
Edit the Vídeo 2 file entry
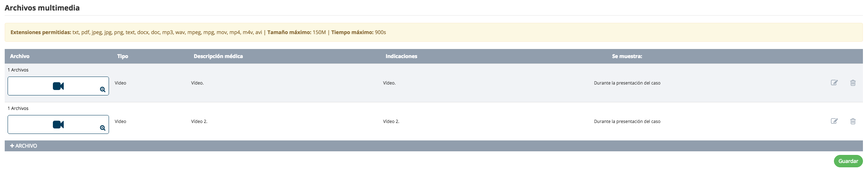(x=834, y=121)
